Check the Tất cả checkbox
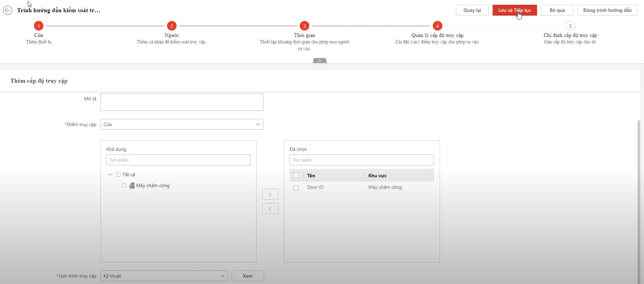This screenshot has height=284, width=644. click(x=118, y=175)
